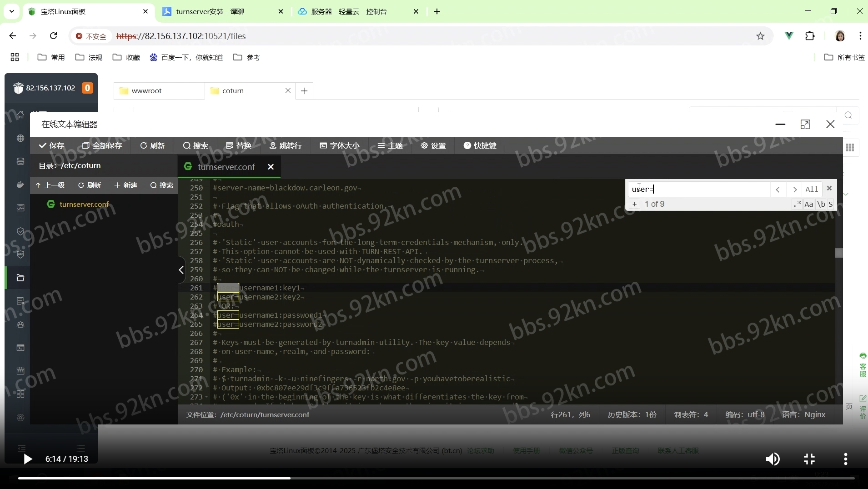Image resolution: width=868 pixels, height=489 pixels.
Task: Open browser Extensions puzzle icon
Action: (x=810, y=36)
